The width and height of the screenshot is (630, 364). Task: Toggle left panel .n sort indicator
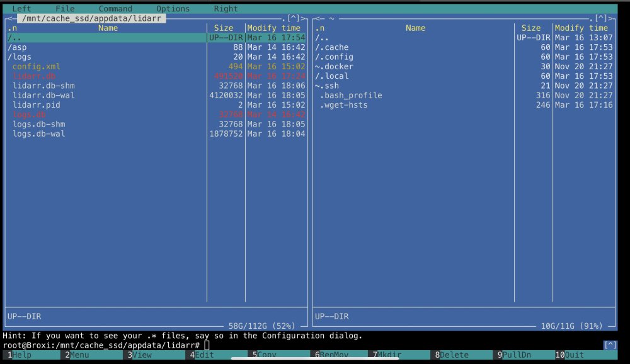(x=12, y=28)
